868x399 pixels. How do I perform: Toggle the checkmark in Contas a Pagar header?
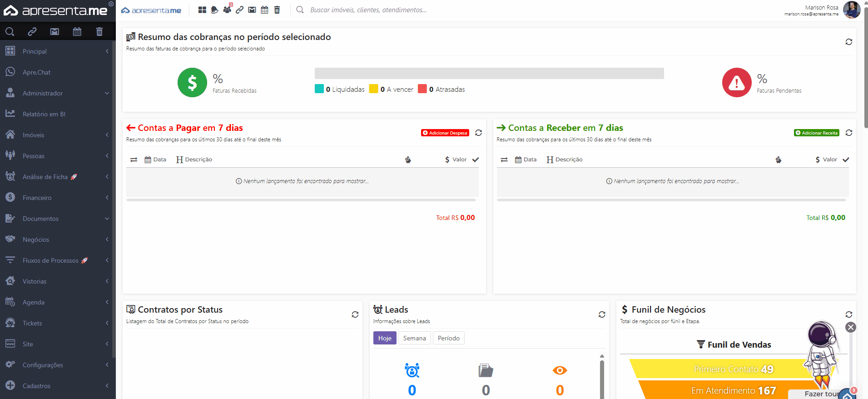(476, 160)
